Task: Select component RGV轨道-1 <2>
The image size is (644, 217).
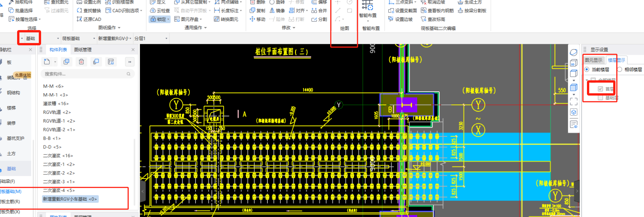Action: (59, 121)
